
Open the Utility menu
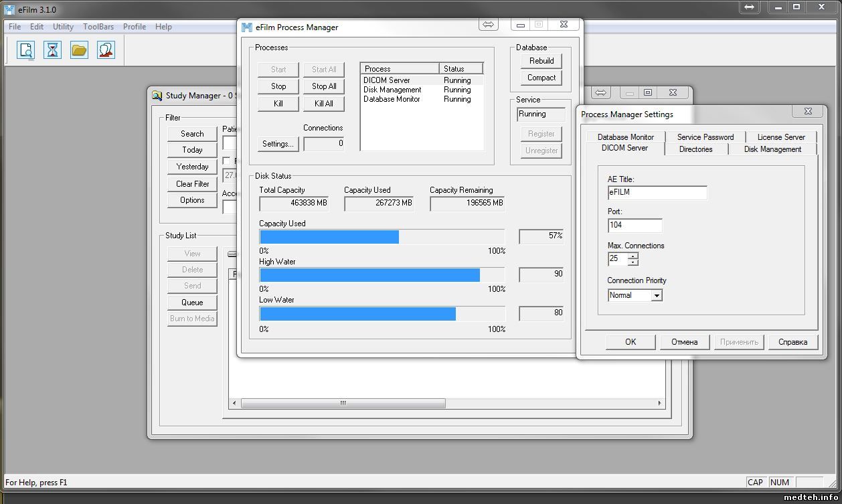tap(63, 27)
